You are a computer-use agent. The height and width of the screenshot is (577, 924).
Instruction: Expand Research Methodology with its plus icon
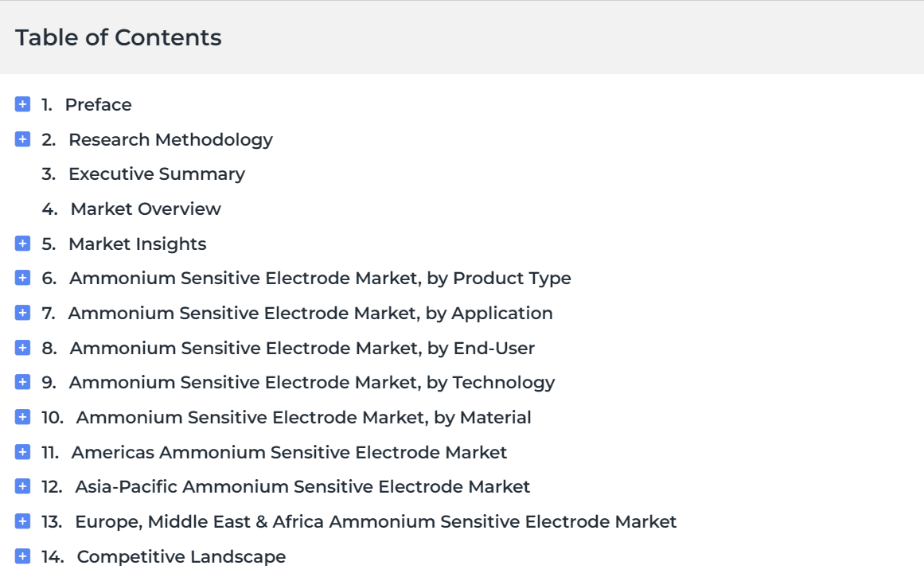[22, 139]
